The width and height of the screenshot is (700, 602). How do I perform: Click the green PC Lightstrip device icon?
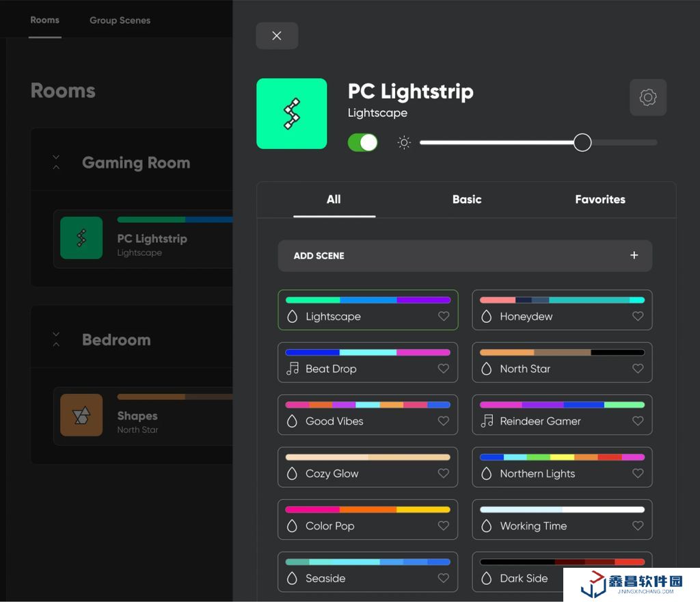pyautogui.click(x=292, y=114)
